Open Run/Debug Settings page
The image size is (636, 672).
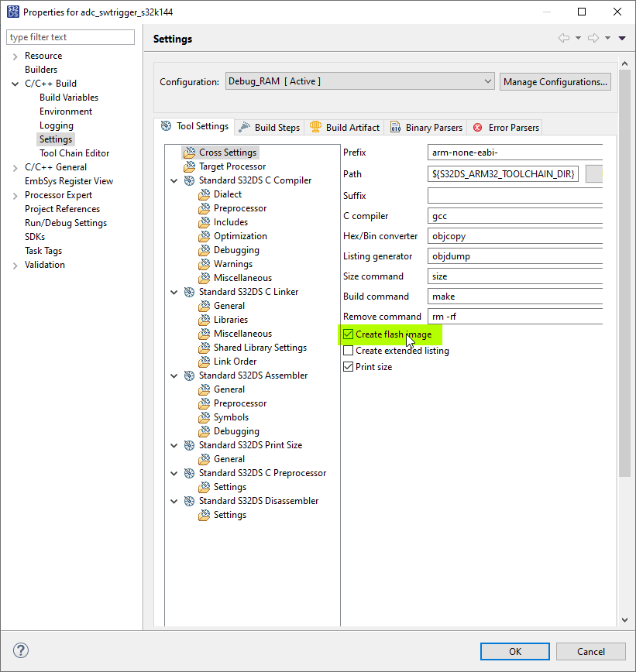click(66, 223)
